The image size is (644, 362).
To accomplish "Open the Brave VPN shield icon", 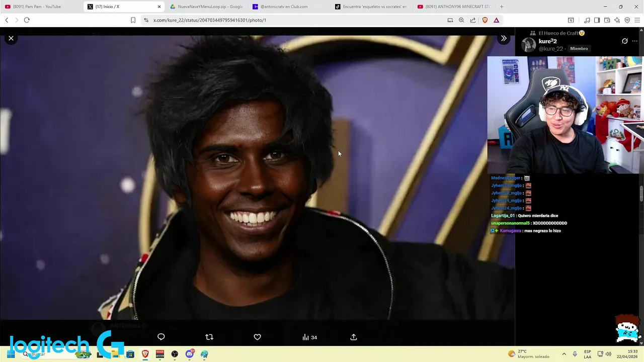I will (x=627, y=20).
